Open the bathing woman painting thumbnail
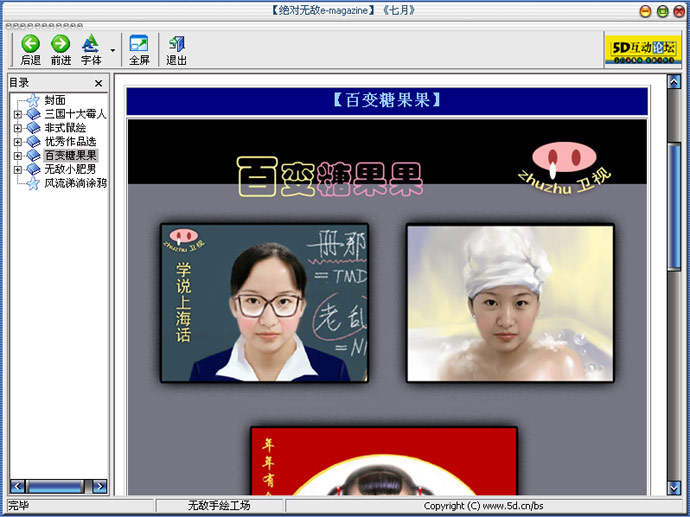This screenshot has width=690, height=517. coord(510,303)
